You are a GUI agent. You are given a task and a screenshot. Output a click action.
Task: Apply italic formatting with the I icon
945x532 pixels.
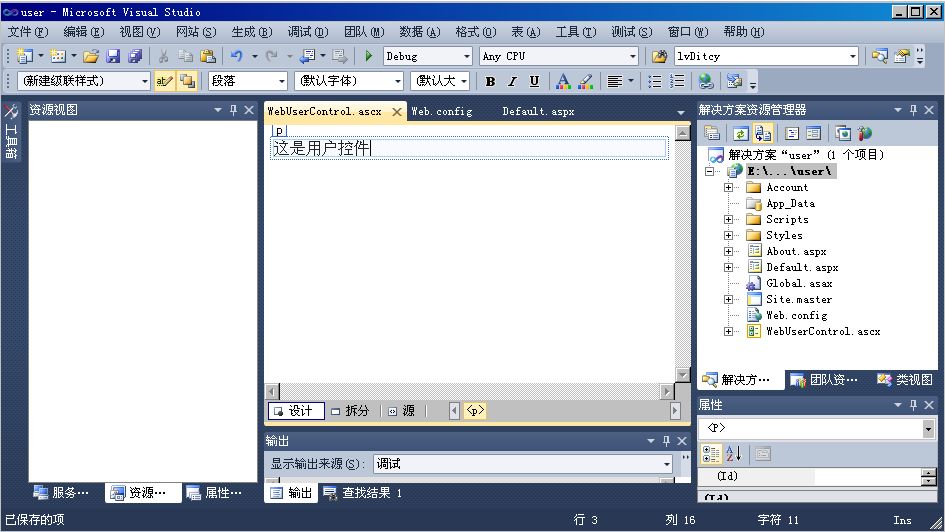point(512,81)
